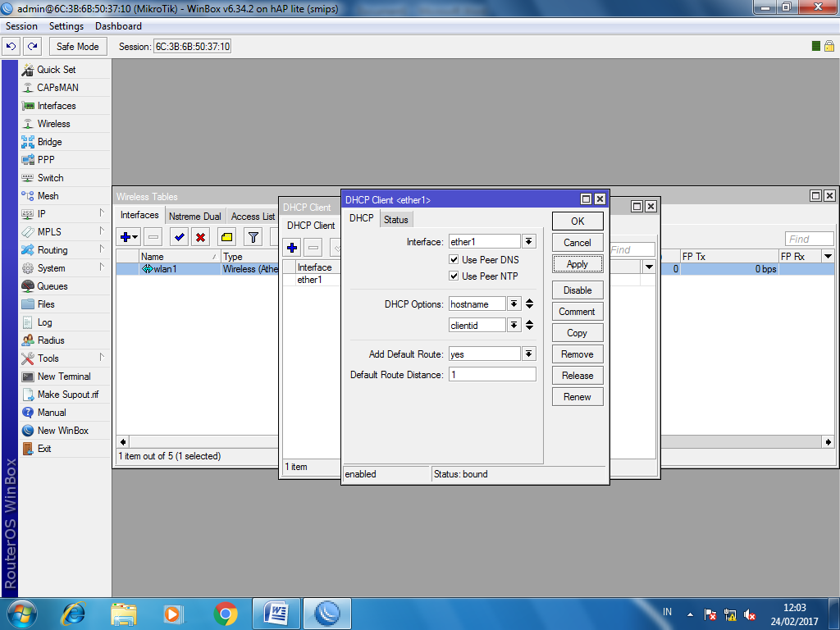Open Interface dropdown in DHCP Client dialog

click(529, 242)
